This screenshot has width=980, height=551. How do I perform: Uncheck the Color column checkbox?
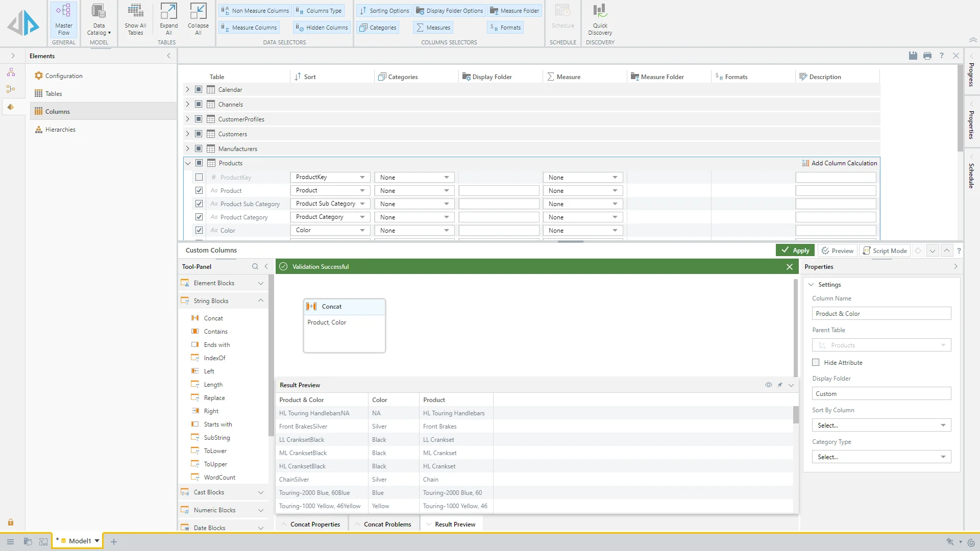click(199, 231)
